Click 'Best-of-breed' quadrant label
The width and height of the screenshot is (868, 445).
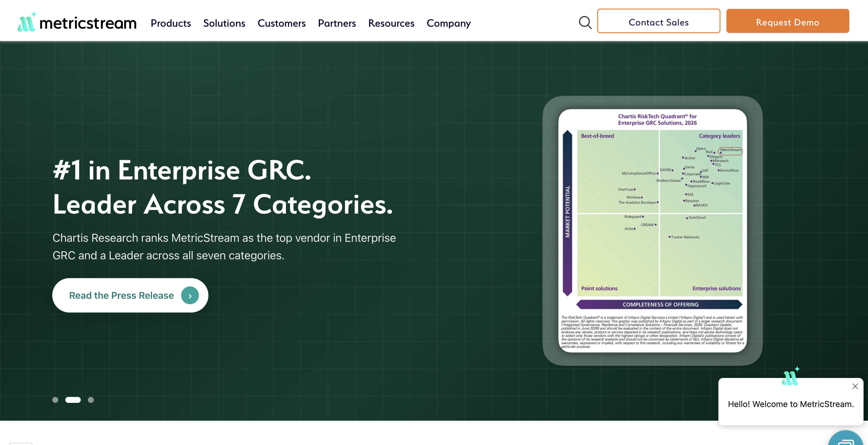pyautogui.click(x=598, y=136)
